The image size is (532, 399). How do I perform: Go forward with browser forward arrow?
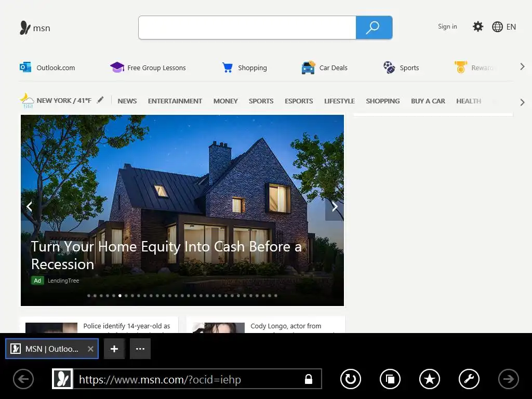tap(508, 379)
